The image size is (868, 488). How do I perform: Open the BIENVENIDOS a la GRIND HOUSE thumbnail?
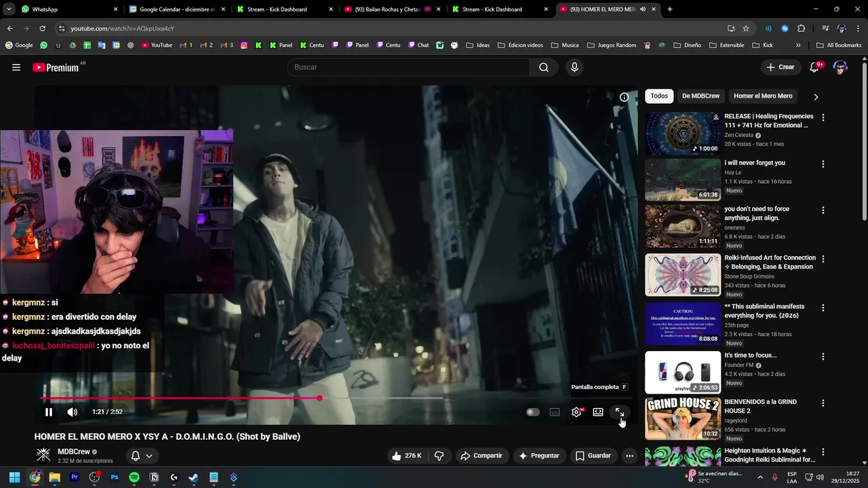(x=683, y=419)
